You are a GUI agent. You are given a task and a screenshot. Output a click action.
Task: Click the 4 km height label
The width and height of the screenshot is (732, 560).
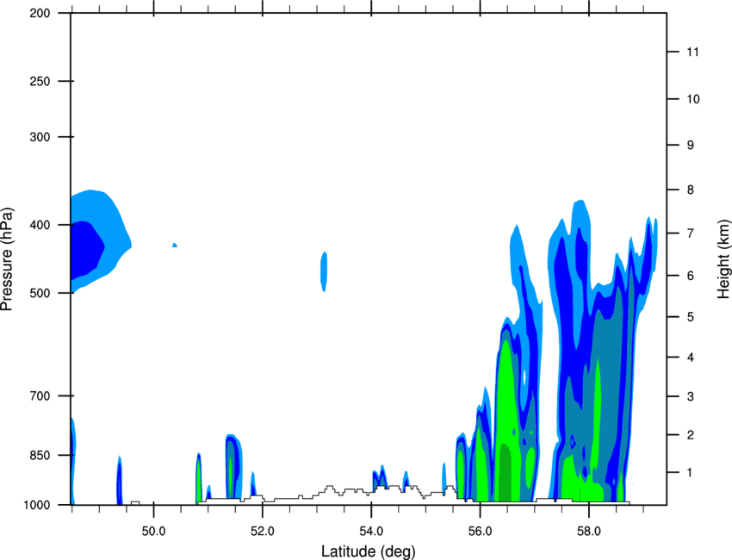pyautogui.click(x=691, y=358)
